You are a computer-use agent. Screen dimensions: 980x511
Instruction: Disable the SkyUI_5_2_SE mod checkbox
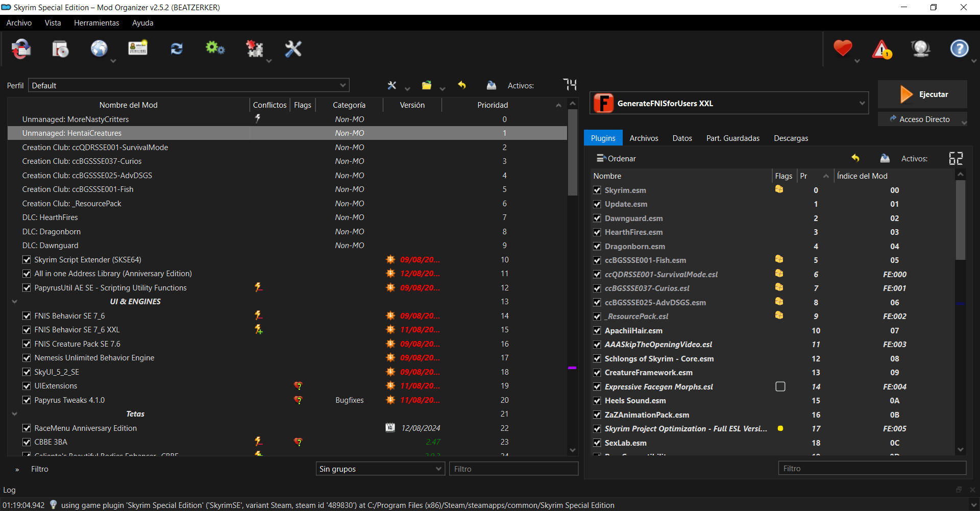[x=27, y=372]
